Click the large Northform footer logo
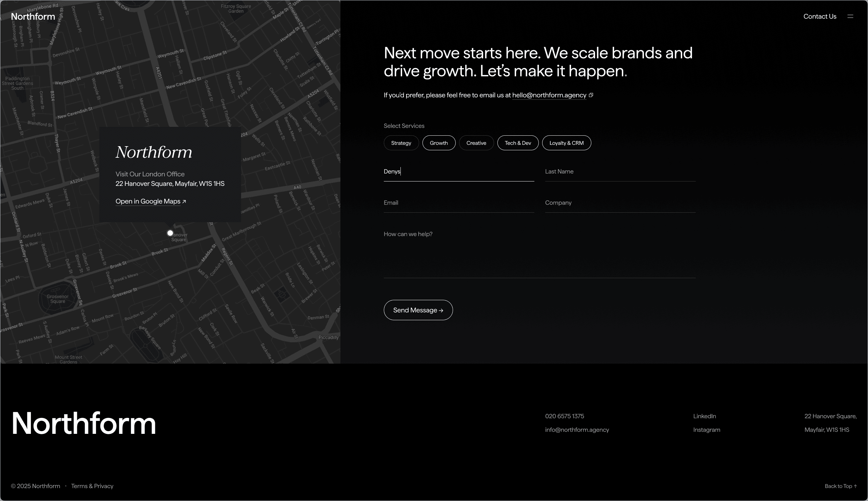This screenshot has height=501, width=868. (x=83, y=423)
